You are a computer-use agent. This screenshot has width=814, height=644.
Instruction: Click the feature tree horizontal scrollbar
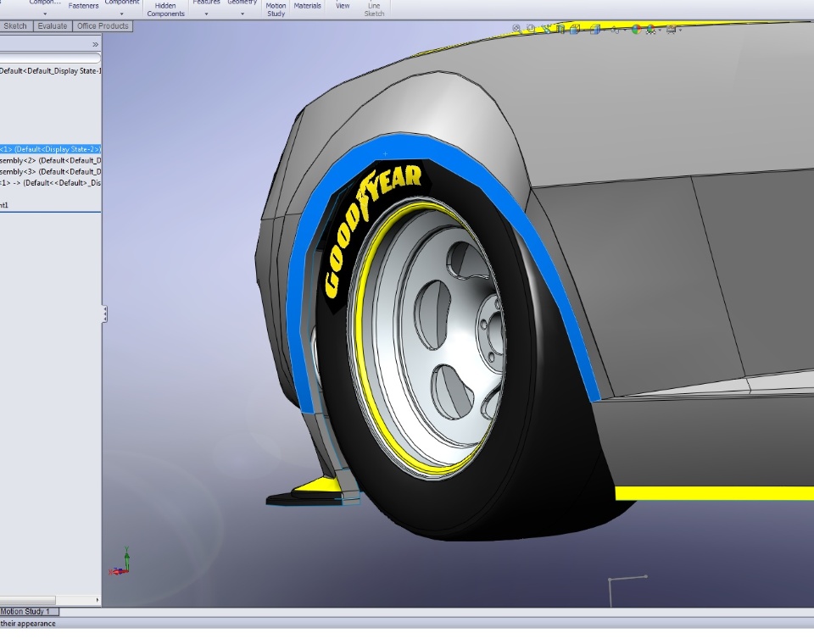coord(27,600)
